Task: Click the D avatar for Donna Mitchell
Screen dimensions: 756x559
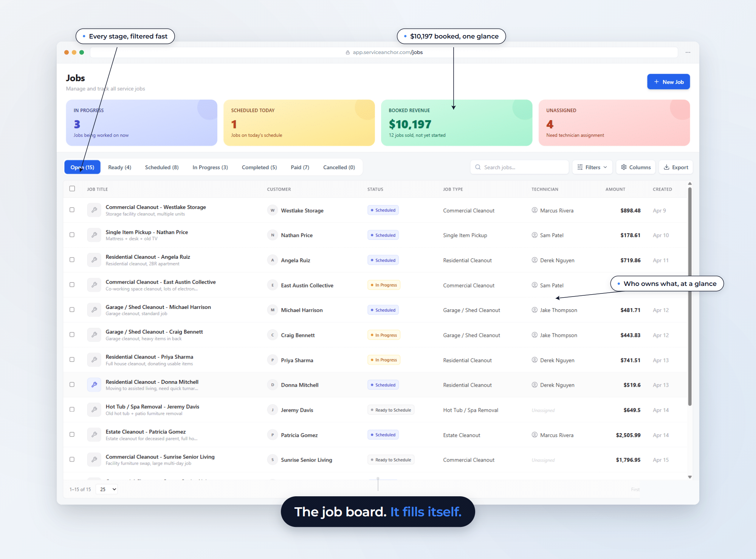Action: [273, 385]
